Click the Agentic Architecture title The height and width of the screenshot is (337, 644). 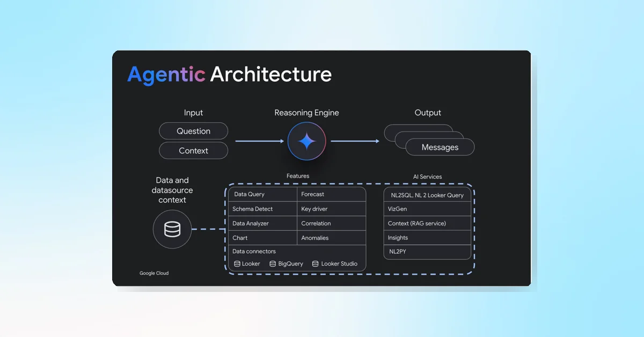point(229,75)
